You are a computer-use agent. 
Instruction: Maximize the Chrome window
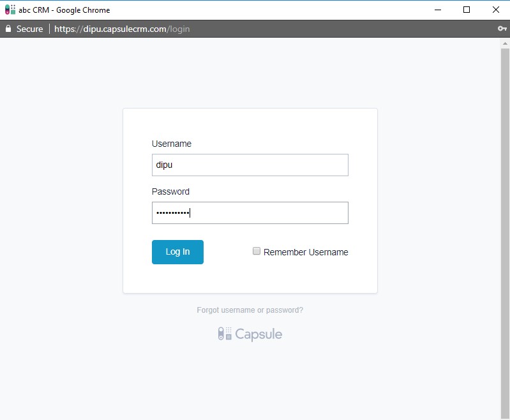coord(467,10)
